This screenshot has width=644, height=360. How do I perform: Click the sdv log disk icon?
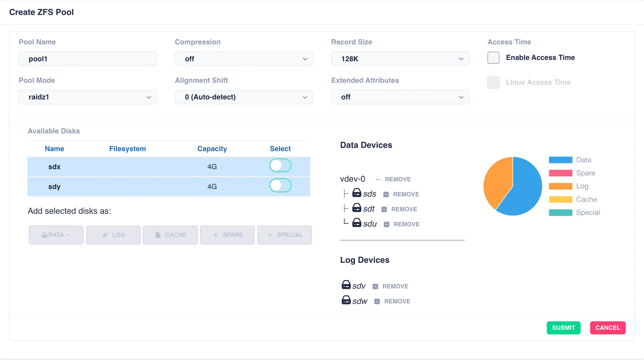[346, 285]
